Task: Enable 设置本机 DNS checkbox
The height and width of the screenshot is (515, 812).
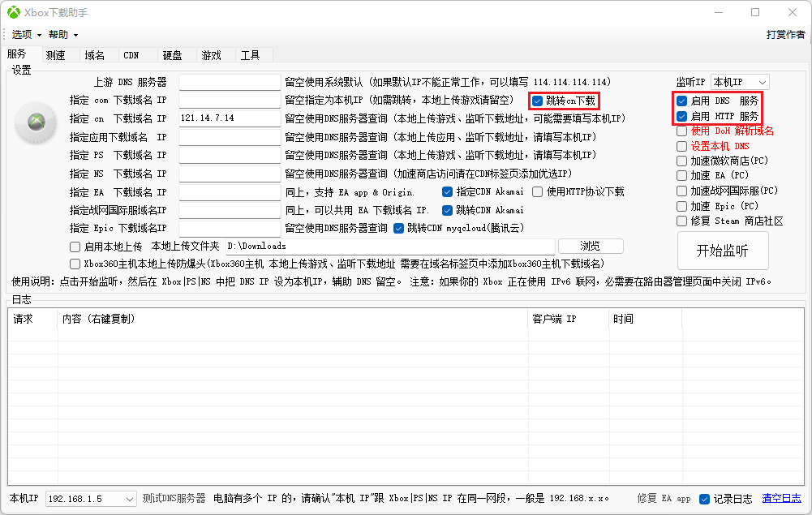Action: (682, 147)
